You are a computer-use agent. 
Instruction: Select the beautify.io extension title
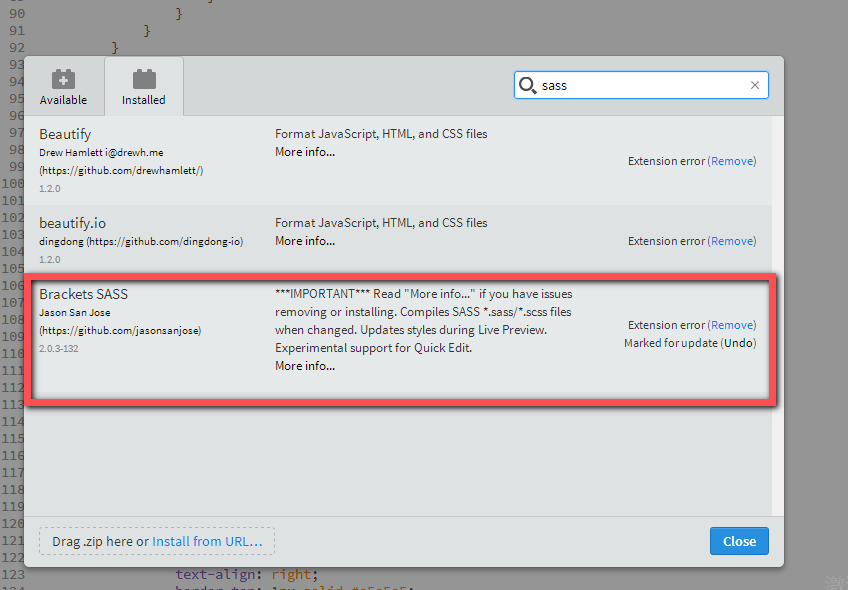(72, 223)
